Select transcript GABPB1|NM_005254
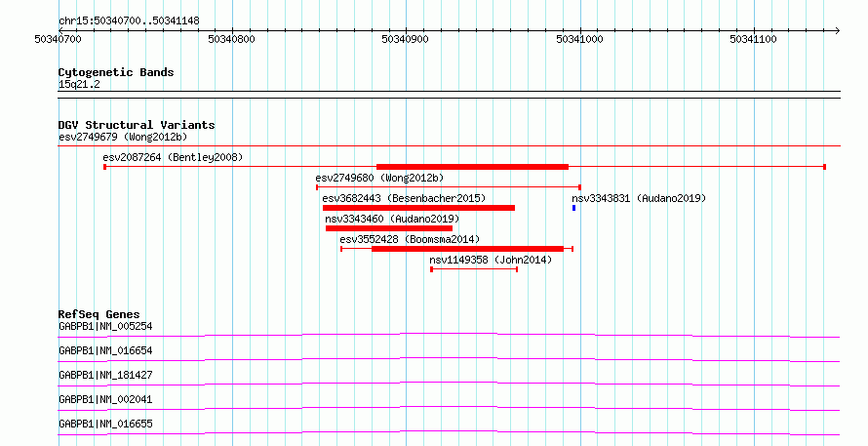The image size is (868, 446). 105,326
